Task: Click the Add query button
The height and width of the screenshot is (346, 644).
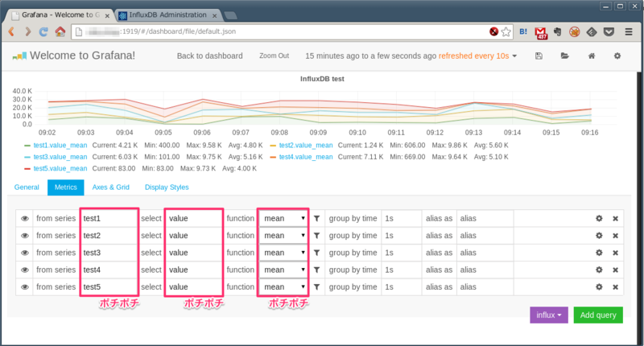Action: [x=598, y=315]
